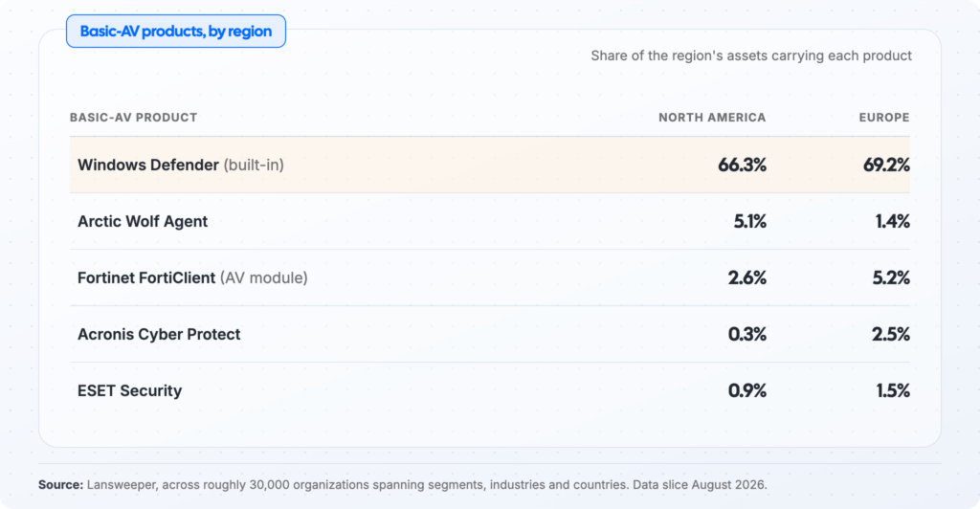Click the Arctic Wolf Agent Europe value 1.4%
Image resolution: width=980 pixels, height=509 pixels.
(x=893, y=221)
